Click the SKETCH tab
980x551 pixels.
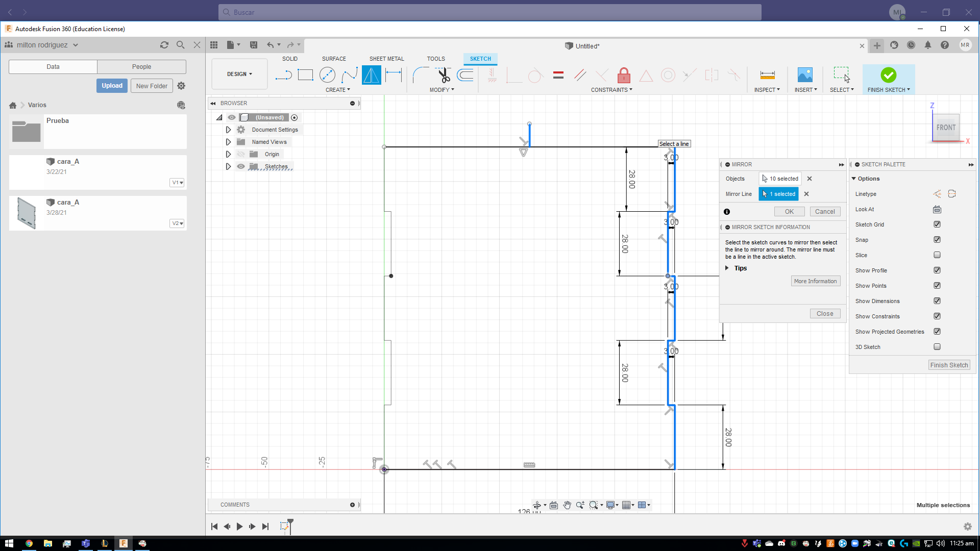(480, 59)
